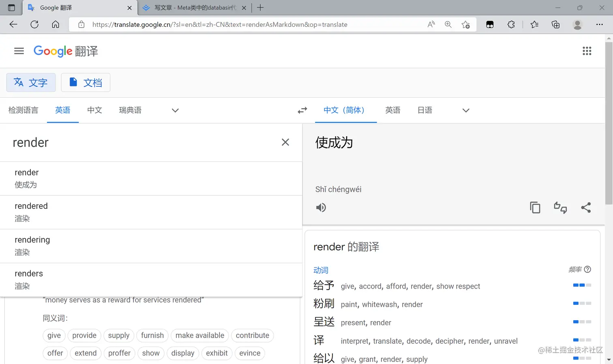613x364 pixels.
Task: Select 瑞典语 as source language
Action: [x=130, y=110]
